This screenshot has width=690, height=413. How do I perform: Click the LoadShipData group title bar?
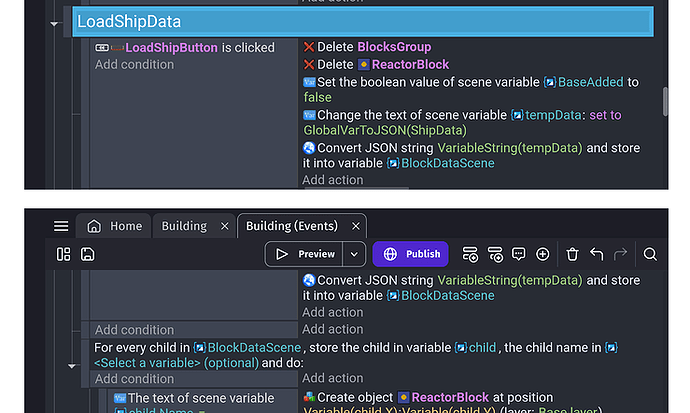click(360, 21)
